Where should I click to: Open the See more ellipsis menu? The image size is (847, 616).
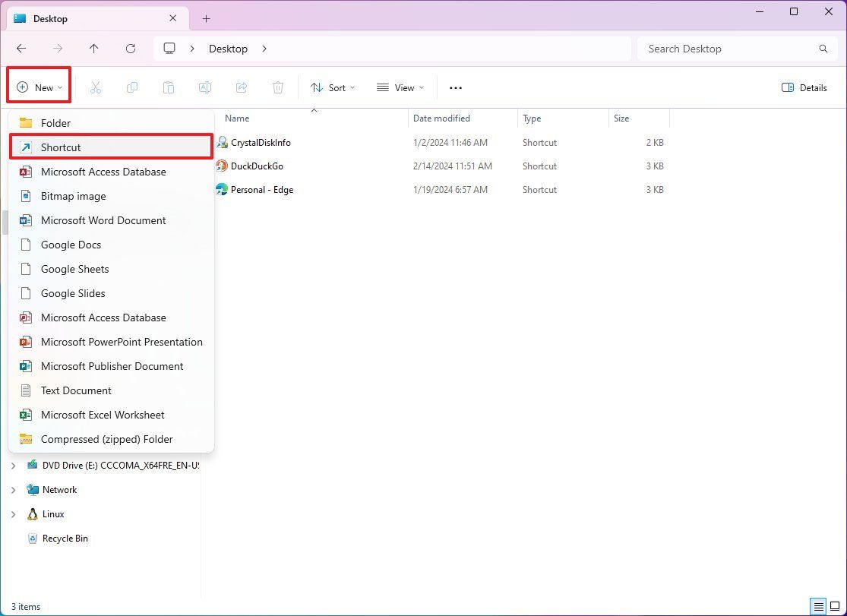455,87
